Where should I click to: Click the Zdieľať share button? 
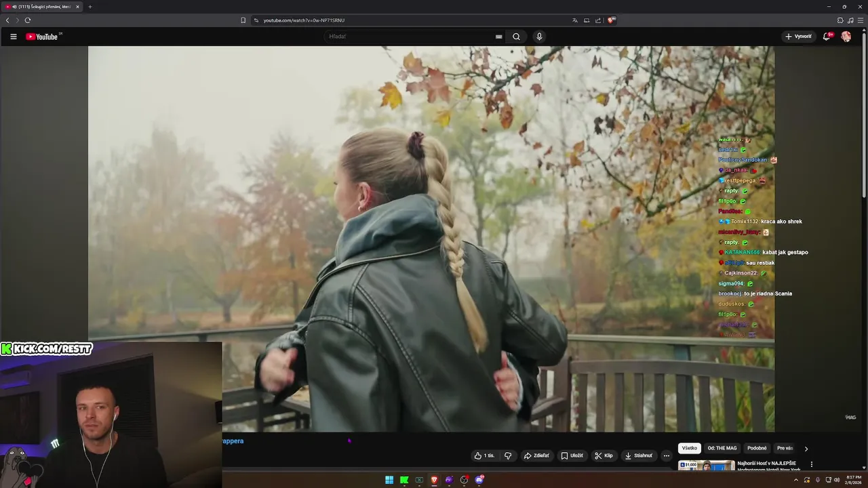coord(536,455)
